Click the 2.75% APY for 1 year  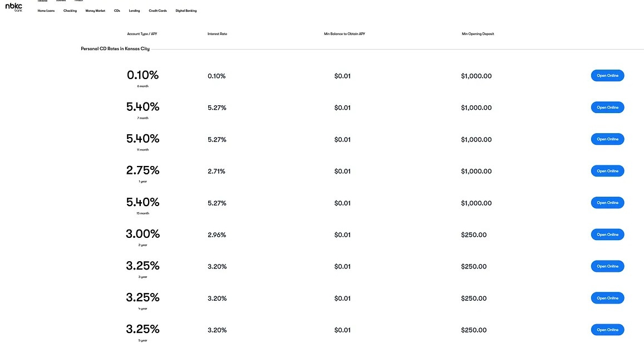click(142, 170)
